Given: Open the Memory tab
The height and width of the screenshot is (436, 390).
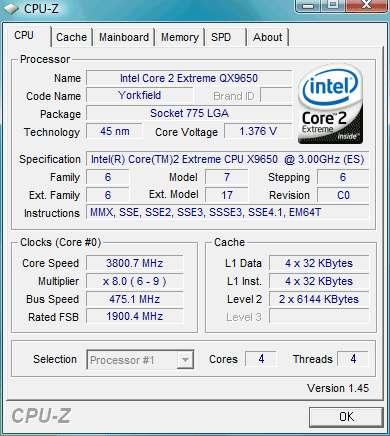Looking at the screenshot, I should [x=180, y=37].
